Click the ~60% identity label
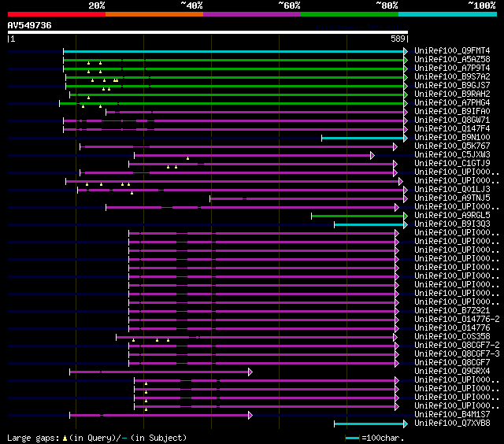 coord(289,6)
